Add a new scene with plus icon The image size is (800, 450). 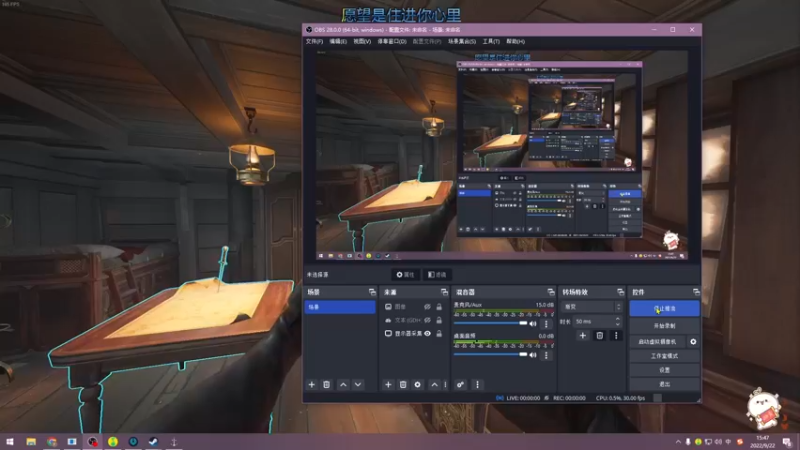[x=312, y=385]
